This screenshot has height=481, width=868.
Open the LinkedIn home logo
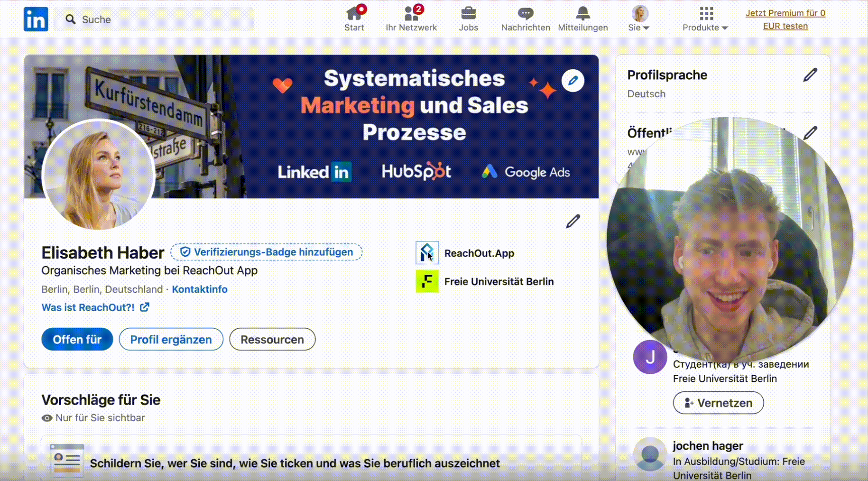[36, 19]
